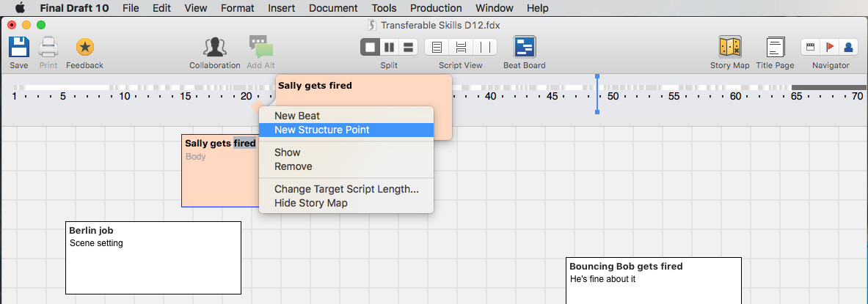The width and height of the screenshot is (868, 304).
Task: Click the orange diamond beat marker
Action: (258, 105)
